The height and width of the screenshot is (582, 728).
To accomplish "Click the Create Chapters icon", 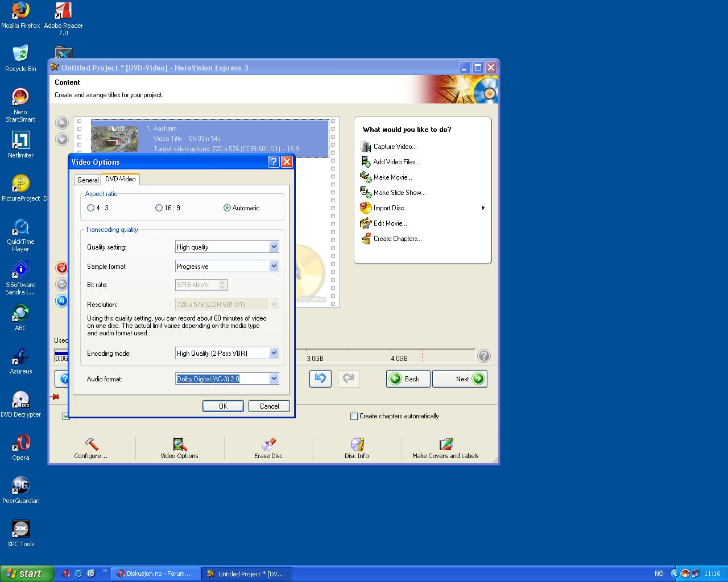I will pos(366,239).
